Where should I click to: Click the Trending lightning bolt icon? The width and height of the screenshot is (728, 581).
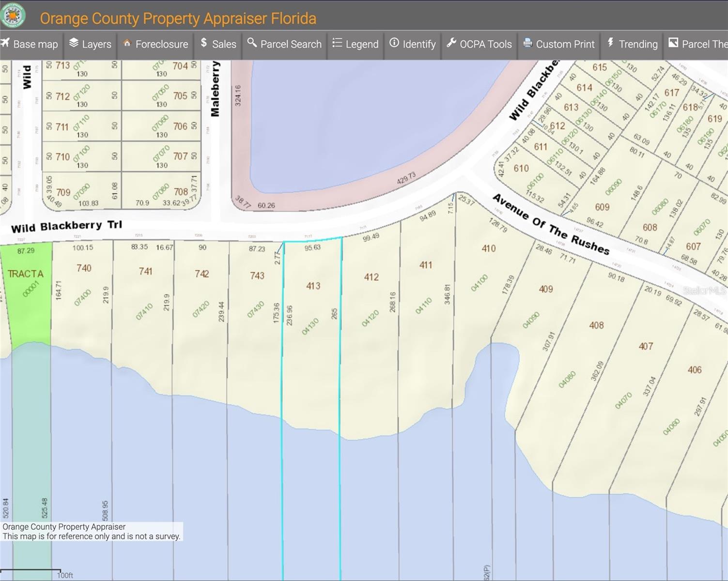coord(610,43)
